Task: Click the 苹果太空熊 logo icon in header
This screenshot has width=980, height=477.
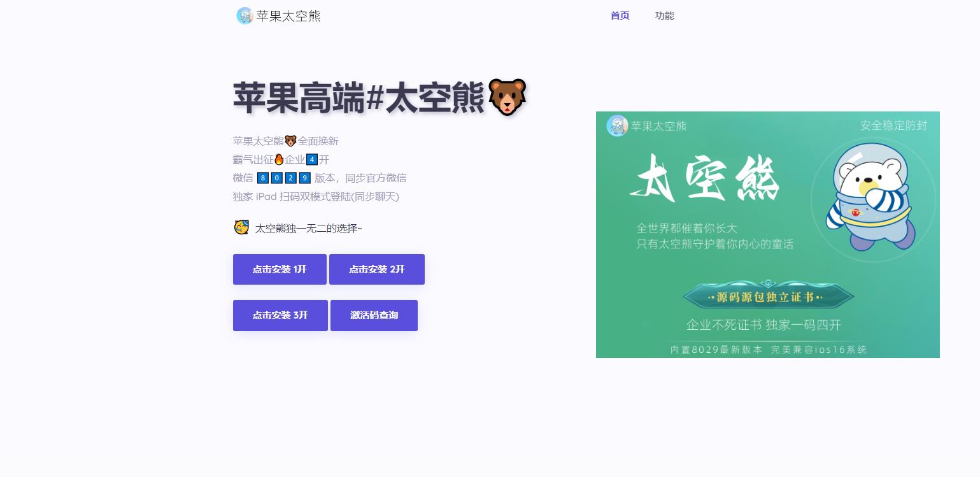Action: (245, 16)
